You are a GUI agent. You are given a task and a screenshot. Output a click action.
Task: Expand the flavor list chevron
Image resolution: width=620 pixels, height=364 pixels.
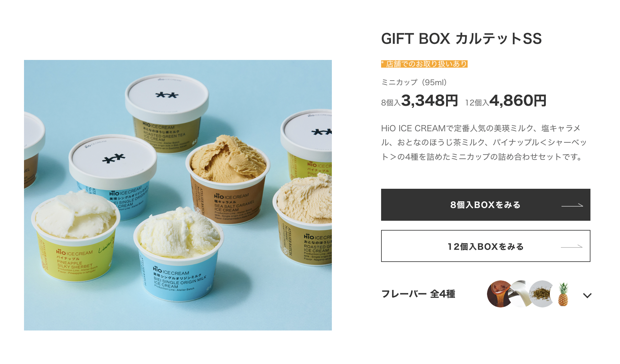click(x=587, y=295)
